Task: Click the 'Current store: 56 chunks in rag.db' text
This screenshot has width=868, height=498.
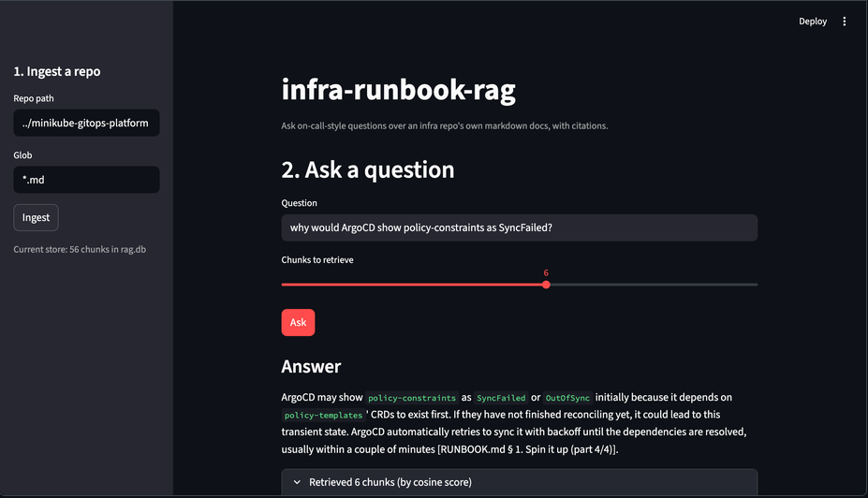Action: (80, 250)
